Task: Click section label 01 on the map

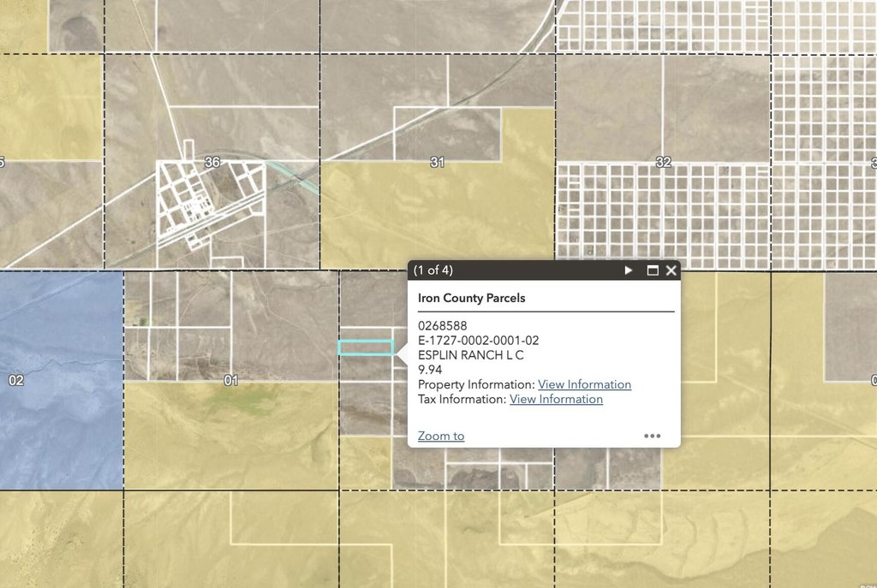Action: 230,380
